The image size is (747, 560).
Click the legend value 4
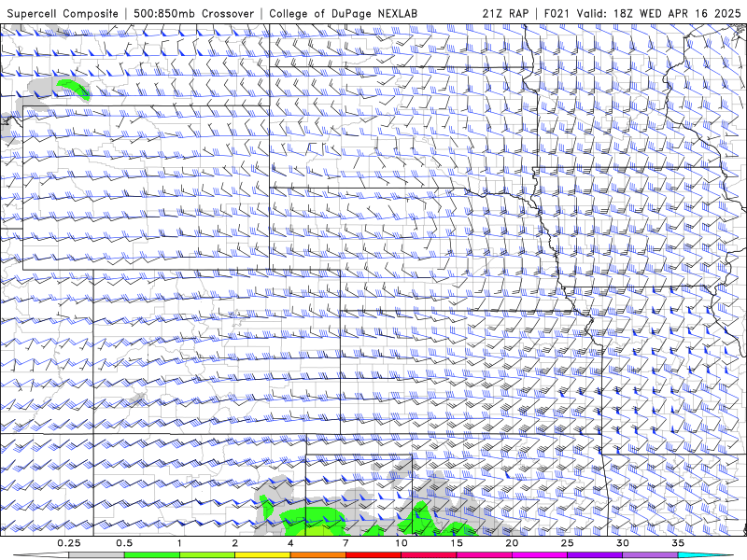pos(290,543)
